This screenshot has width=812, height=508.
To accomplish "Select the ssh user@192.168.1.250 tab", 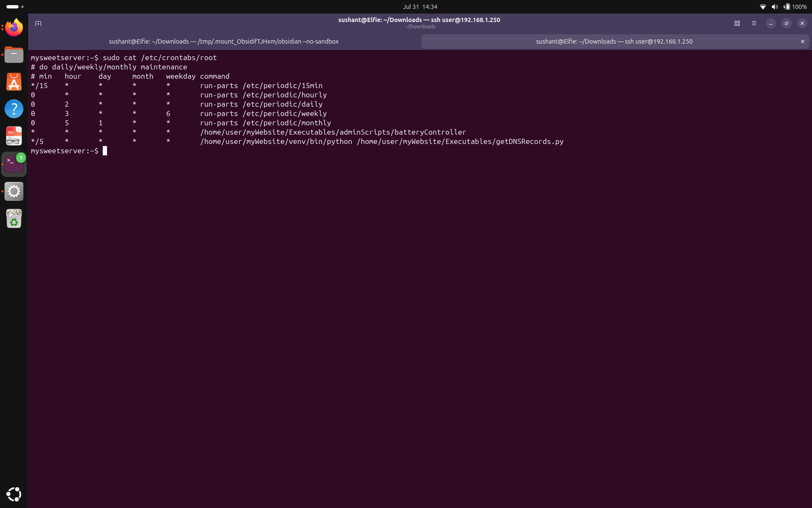I will point(614,41).
